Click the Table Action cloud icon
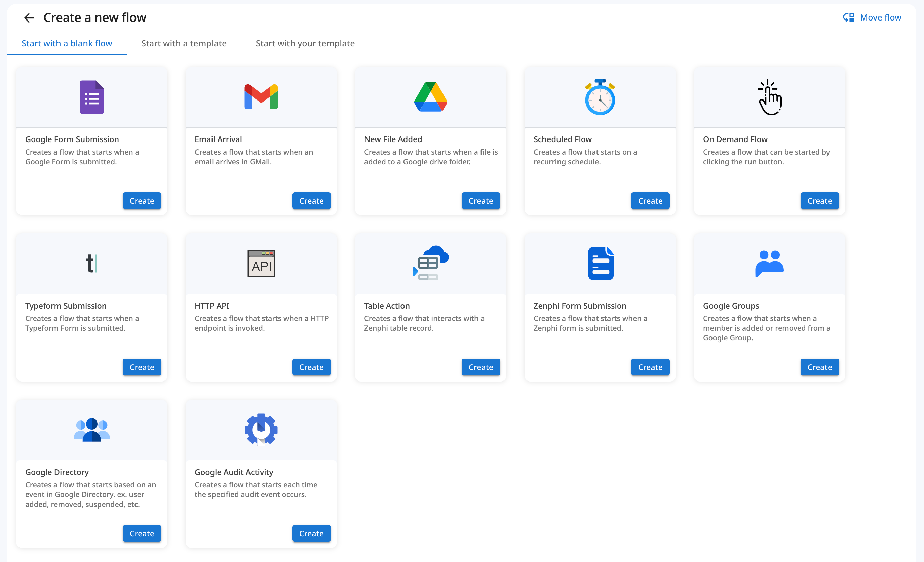924x562 pixels. pos(430,264)
